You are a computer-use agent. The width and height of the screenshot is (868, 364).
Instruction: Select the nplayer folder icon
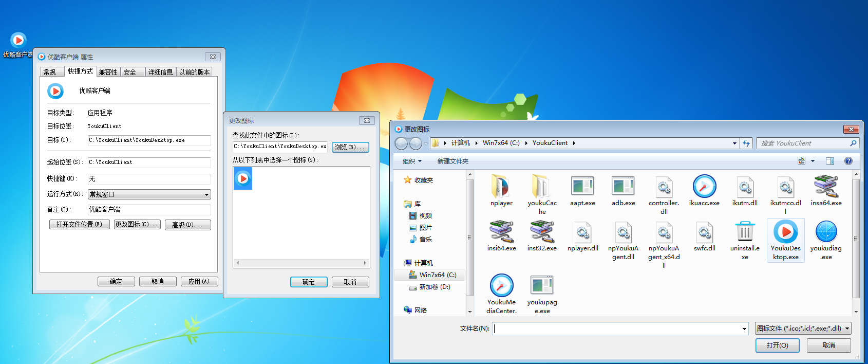501,186
